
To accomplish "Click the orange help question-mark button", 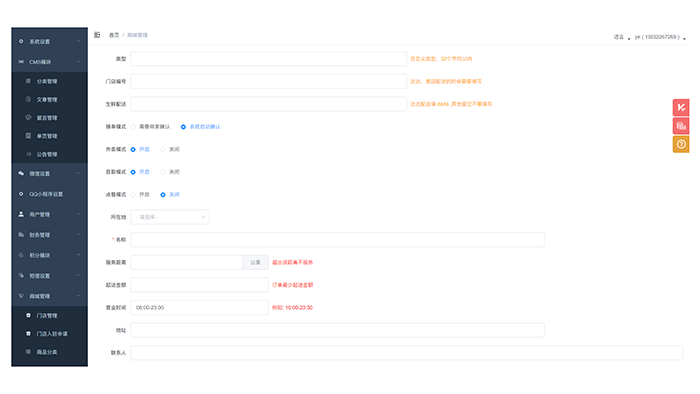I will (681, 144).
